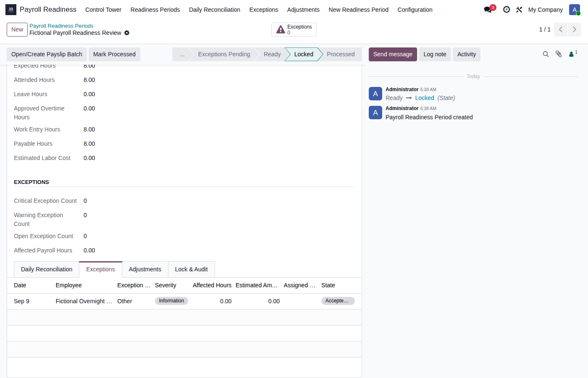Screen dimensions: 588x378
Task: Open the messages conversation icon
Action: click(x=488, y=9)
